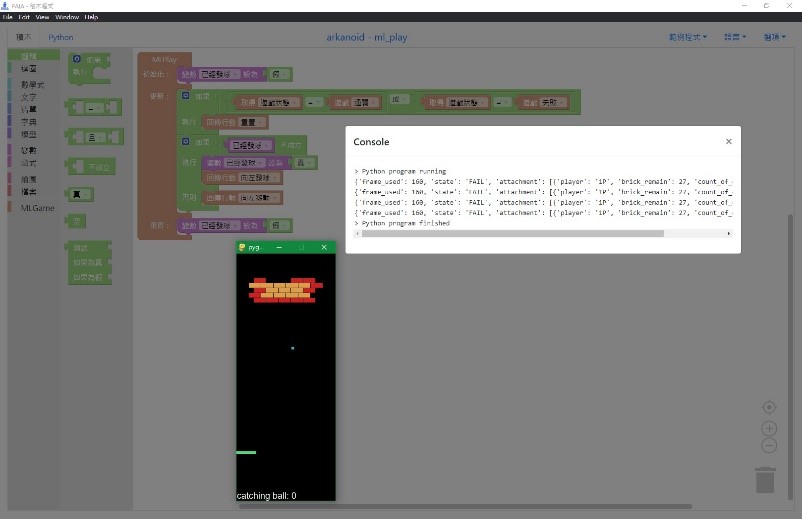Image resolution: width=802 pixels, height=519 pixels.
Task: Select the highlighted green toolbox category at the top
Action: click(34, 56)
